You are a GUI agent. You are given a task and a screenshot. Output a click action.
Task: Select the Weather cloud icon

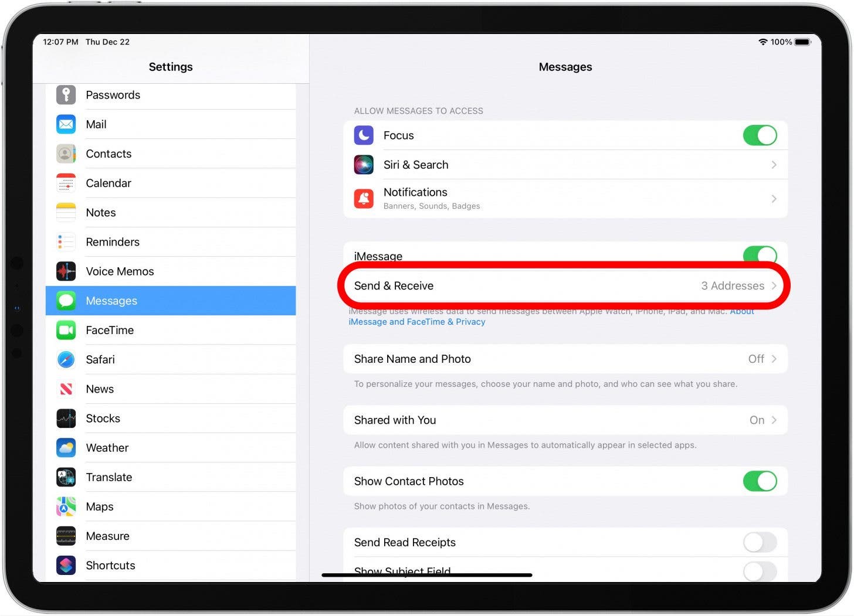point(66,448)
